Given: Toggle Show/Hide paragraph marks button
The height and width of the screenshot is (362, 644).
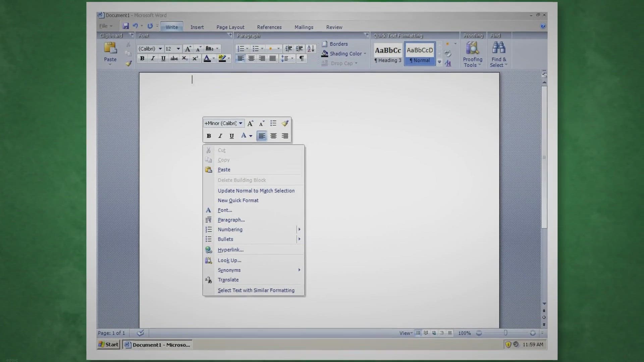Looking at the screenshot, I should coord(302,58).
